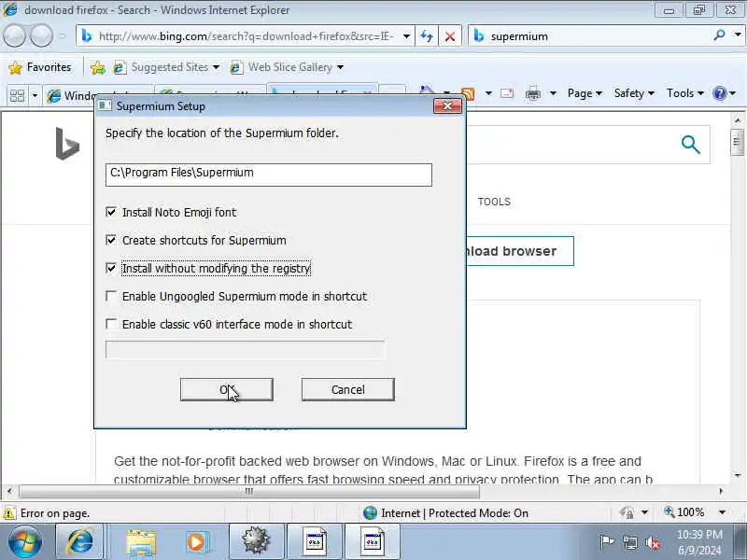Switch to the first IE tab
The image size is (747, 560).
click(x=72, y=95)
